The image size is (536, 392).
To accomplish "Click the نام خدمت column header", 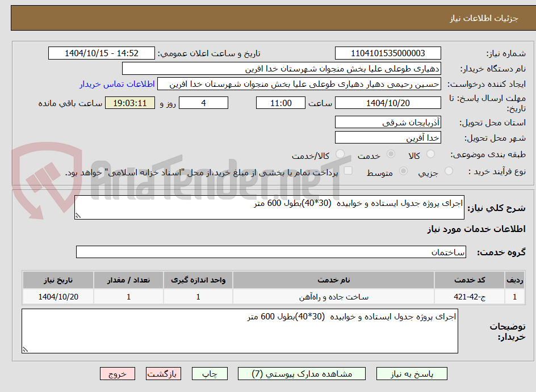I will [x=334, y=280].
